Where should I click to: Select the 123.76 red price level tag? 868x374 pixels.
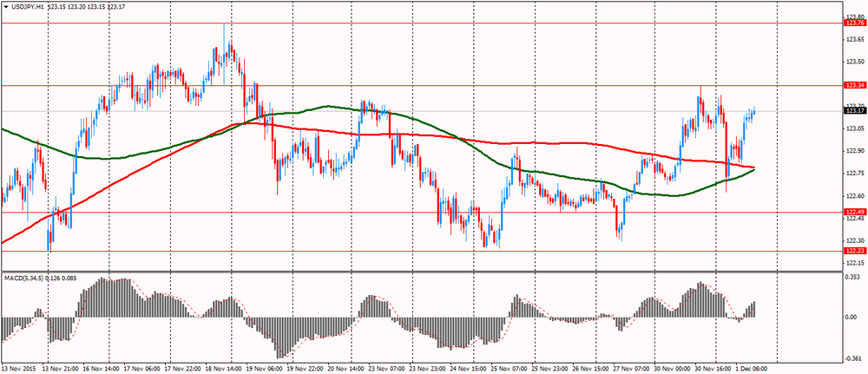pyautogui.click(x=855, y=23)
